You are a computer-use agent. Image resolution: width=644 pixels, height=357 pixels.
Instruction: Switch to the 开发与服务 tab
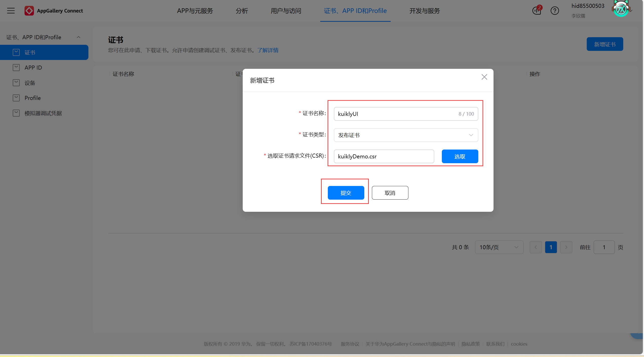tap(425, 11)
